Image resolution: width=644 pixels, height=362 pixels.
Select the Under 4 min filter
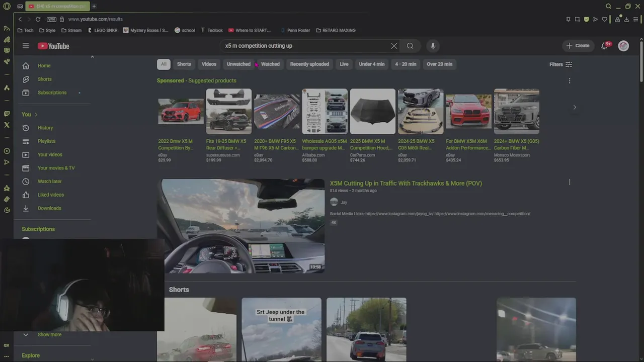click(372, 64)
